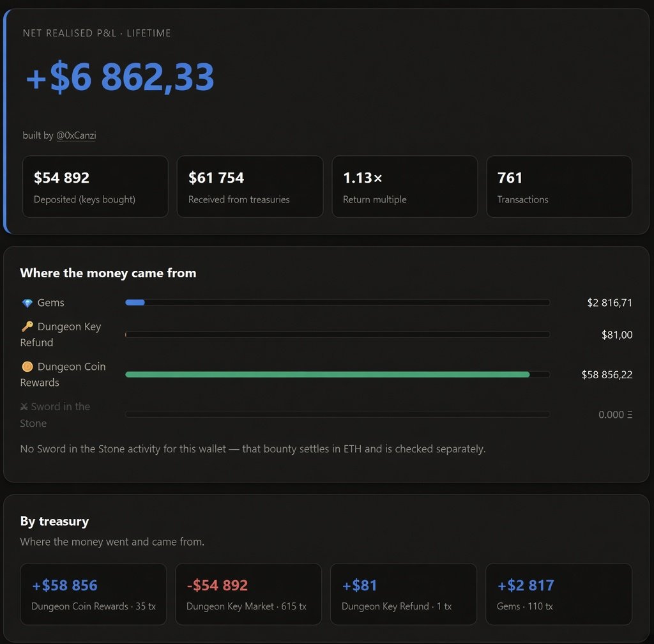Screen dimensions: 654x644
Task: Click the No Sword in the Stone activity note
Action: pos(253,448)
